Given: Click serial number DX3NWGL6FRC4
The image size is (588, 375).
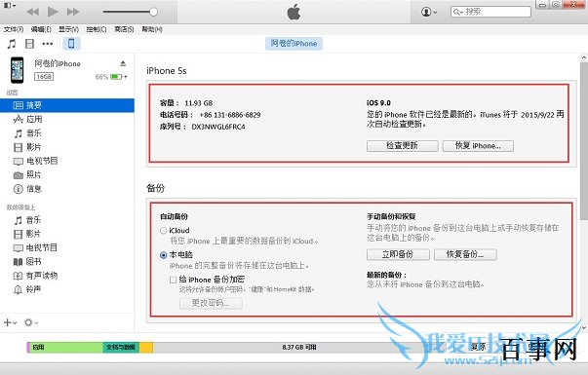Looking at the screenshot, I should pos(218,127).
